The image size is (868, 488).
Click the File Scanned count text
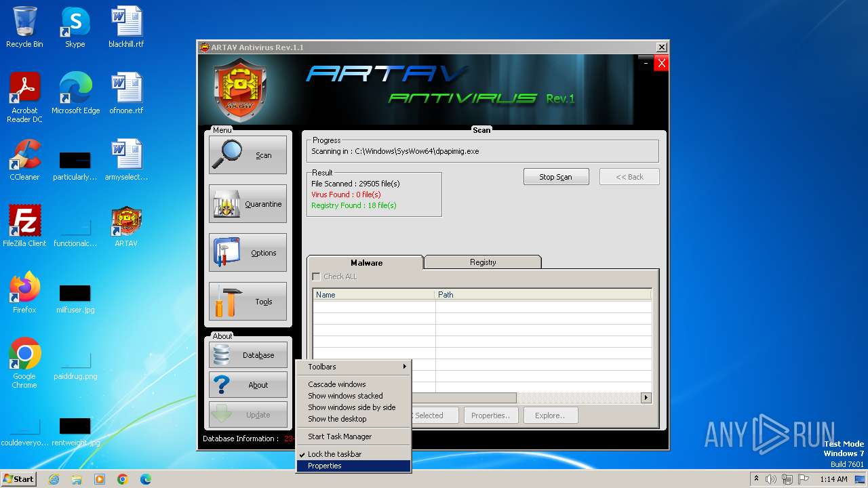pyautogui.click(x=355, y=184)
